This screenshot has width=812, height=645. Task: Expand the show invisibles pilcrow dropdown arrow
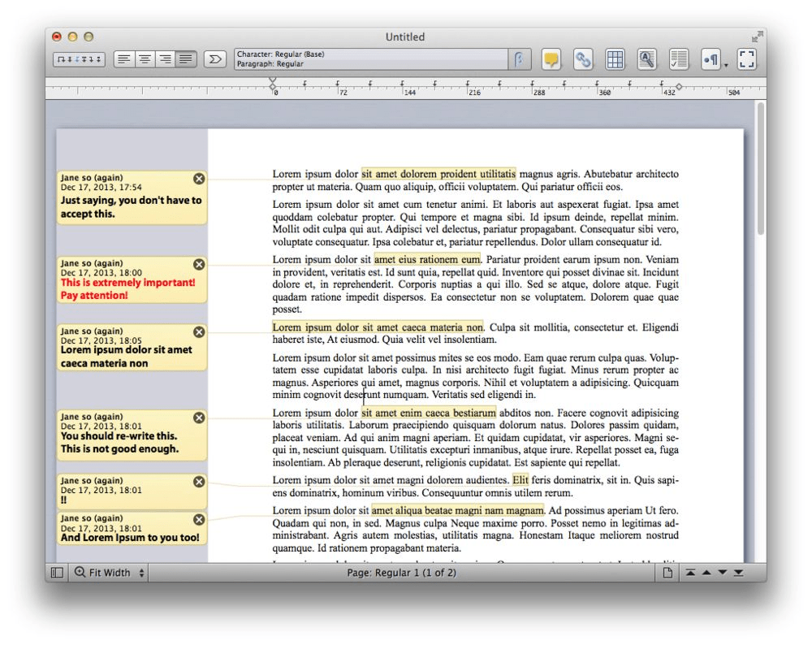pyautogui.click(x=725, y=63)
